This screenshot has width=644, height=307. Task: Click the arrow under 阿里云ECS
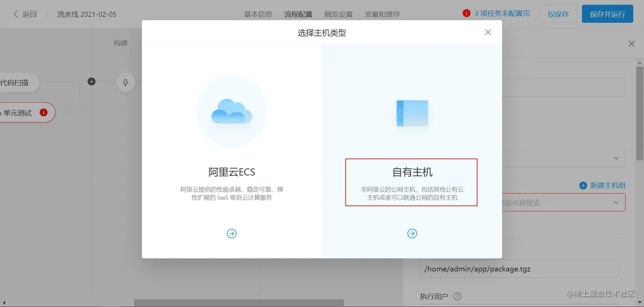click(x=232, y=233)
